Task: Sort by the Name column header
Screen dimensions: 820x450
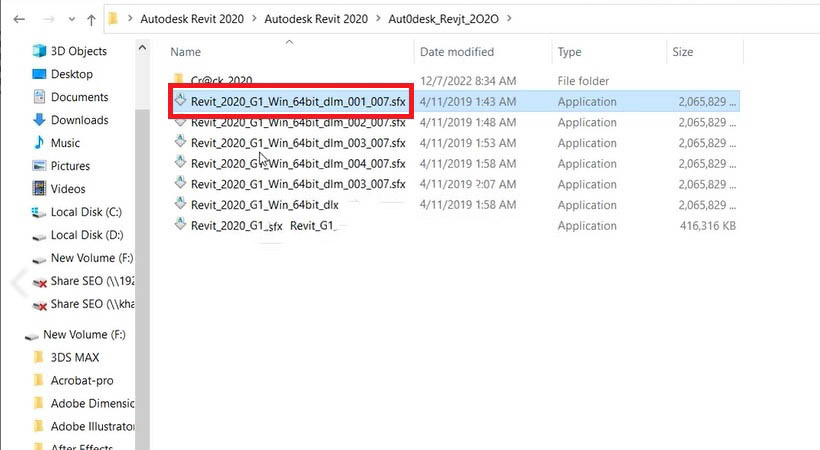Action: (186, 52)
